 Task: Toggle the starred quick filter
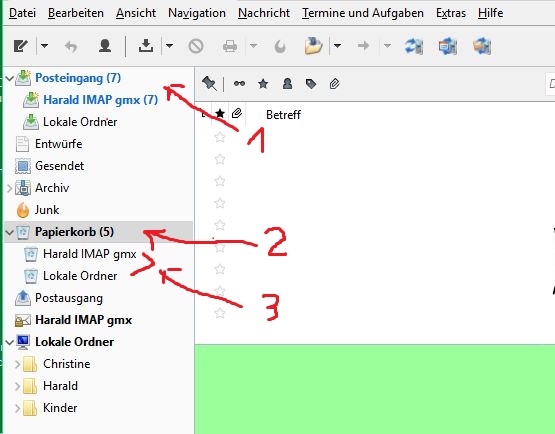[x=263, y=84]
